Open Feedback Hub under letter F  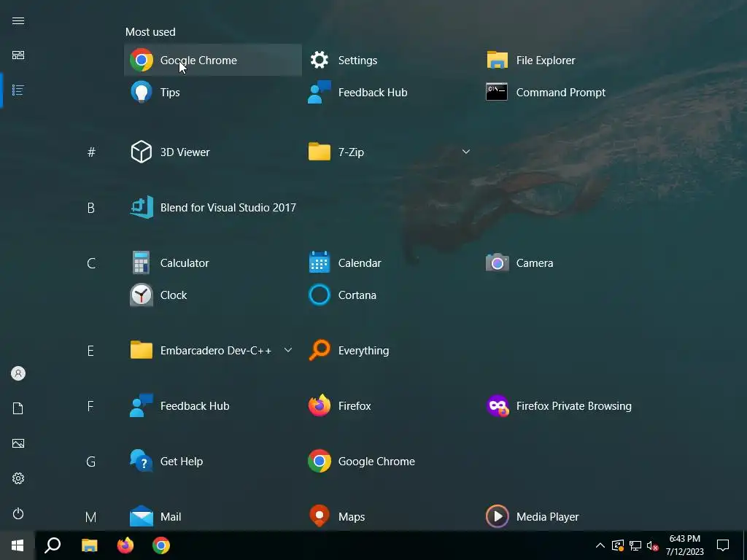pos(213,405)
